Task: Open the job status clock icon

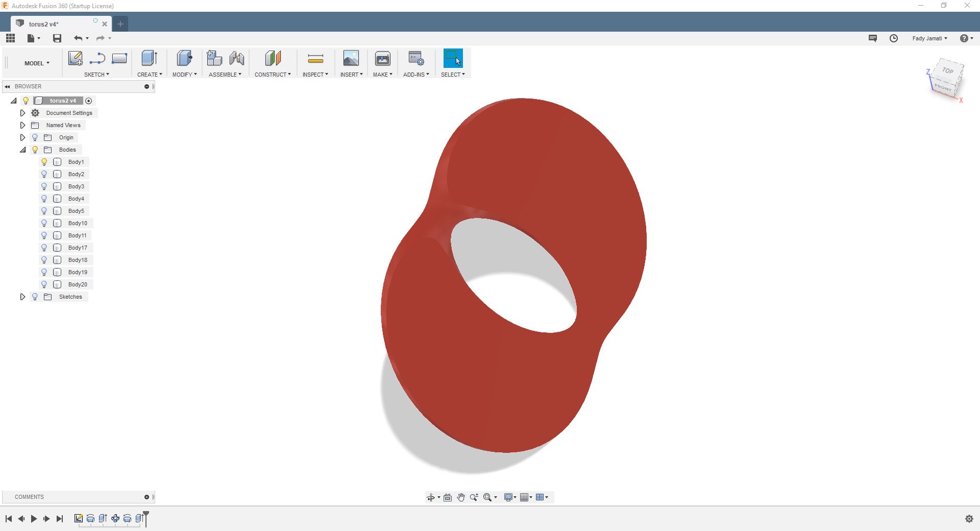Action: 894,38
